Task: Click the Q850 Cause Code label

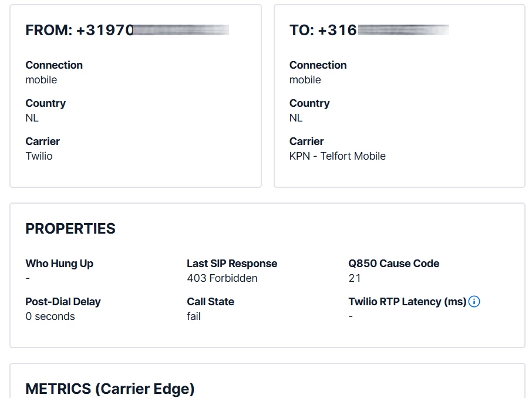Action: (x=393, y=264)
